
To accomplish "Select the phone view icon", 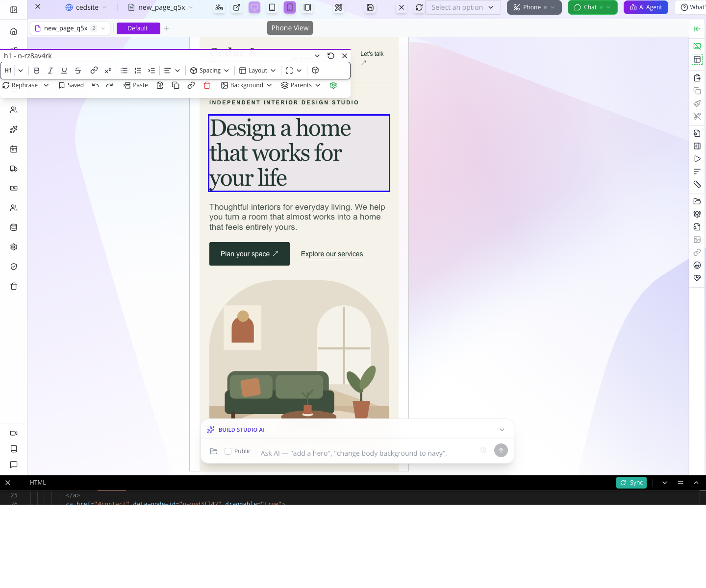I will pyautogui.click(x=290, y=7).
